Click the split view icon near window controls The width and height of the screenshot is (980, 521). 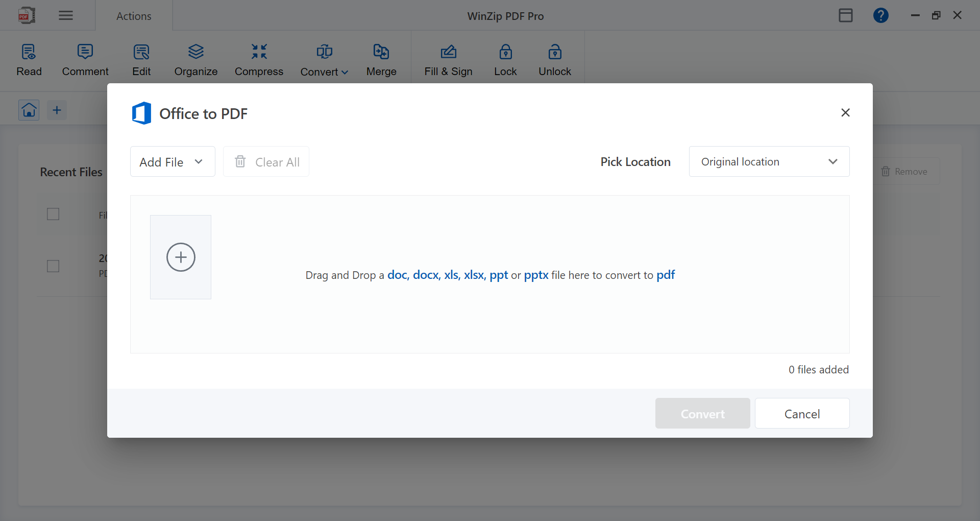pos(845,15)
